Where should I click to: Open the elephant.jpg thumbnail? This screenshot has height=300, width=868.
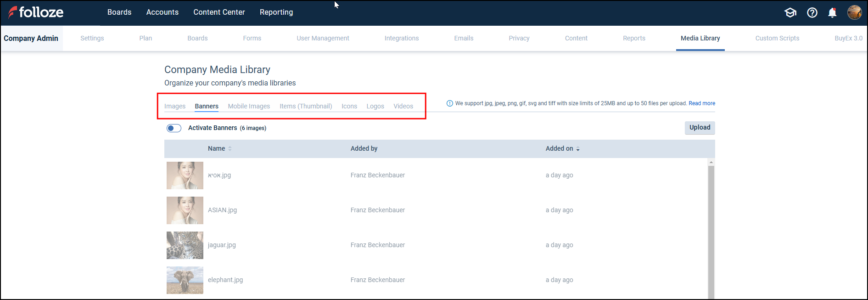point(185,280)
